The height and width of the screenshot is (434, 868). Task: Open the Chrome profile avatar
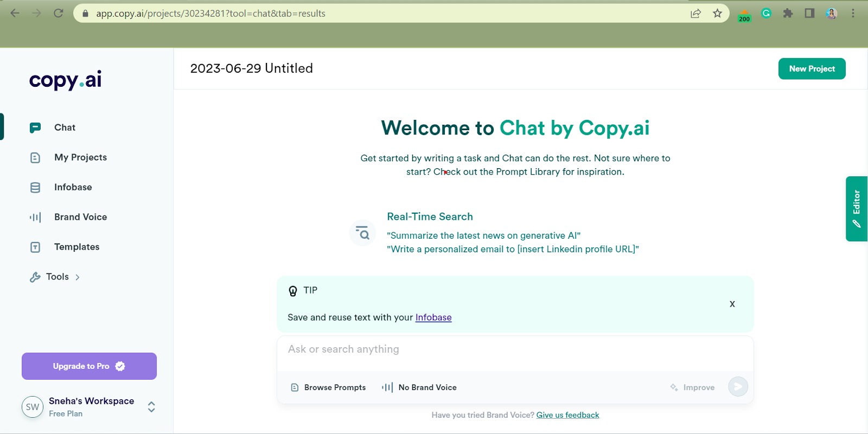[x=831, y=14]
